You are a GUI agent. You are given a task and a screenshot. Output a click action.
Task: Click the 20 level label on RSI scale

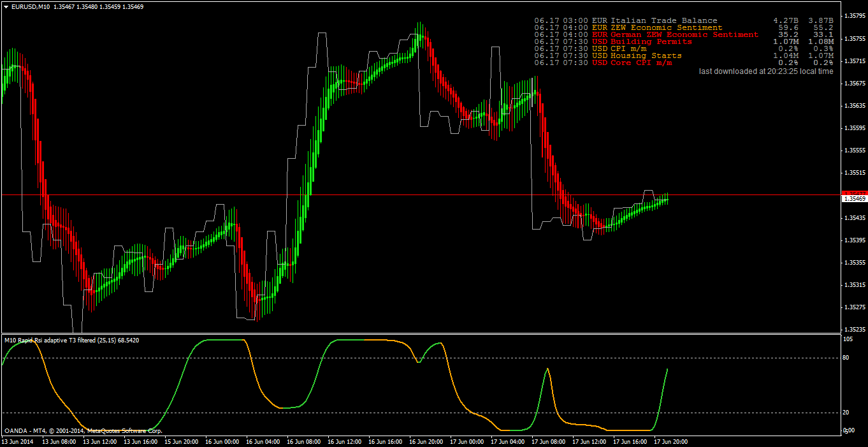tap(847, 413)
